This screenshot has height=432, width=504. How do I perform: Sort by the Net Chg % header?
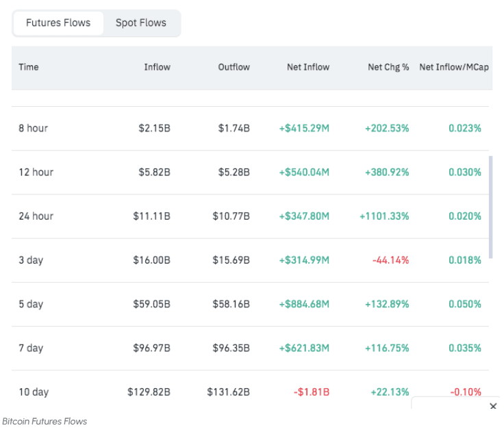pyautogui.click(x=388, y=67)
